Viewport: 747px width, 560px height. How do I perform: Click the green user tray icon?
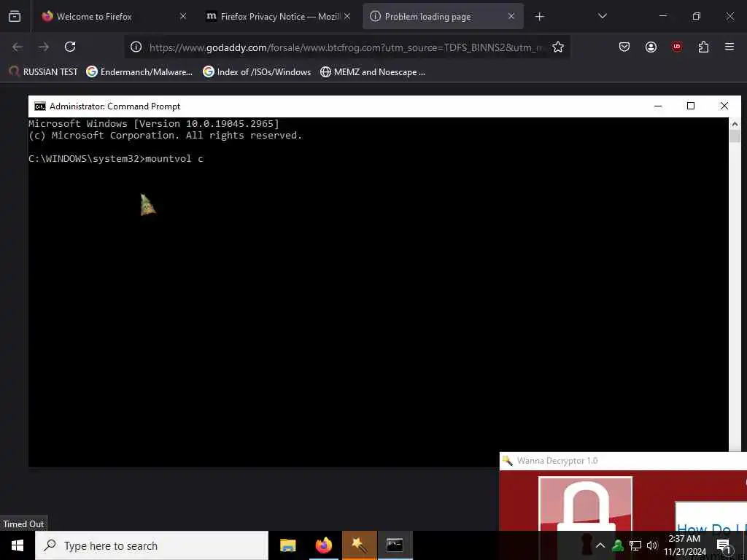point(618,545)
